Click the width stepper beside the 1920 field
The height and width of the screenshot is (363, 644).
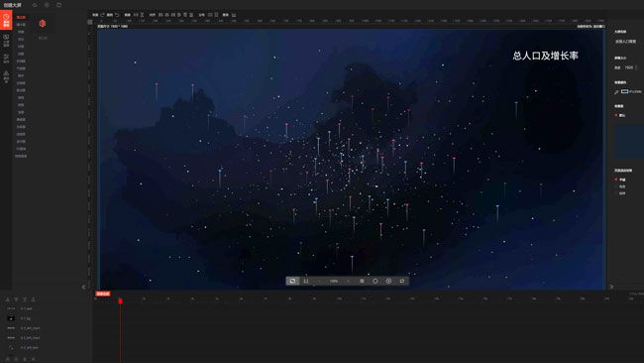tap(636, 67)
